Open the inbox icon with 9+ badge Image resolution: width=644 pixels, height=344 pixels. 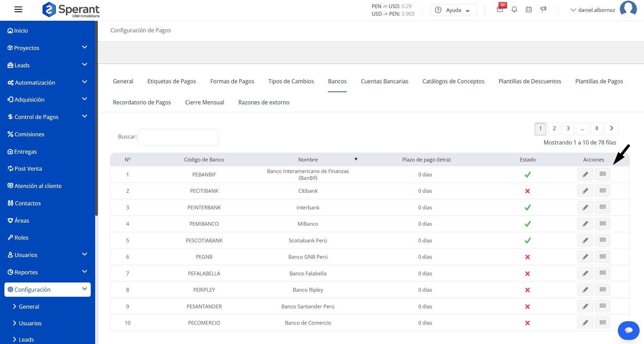point(500,9)
